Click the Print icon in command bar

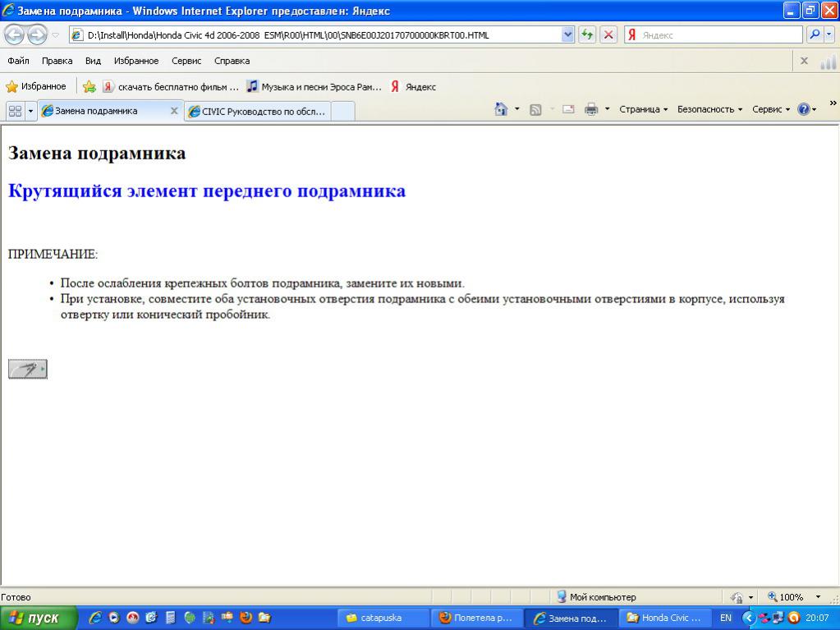click(591, 109)
